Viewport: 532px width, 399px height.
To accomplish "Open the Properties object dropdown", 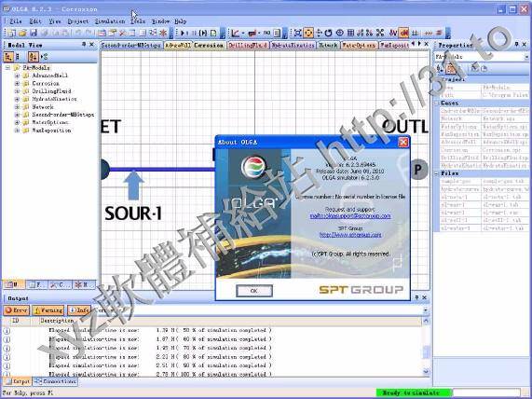I will (526, 57).
